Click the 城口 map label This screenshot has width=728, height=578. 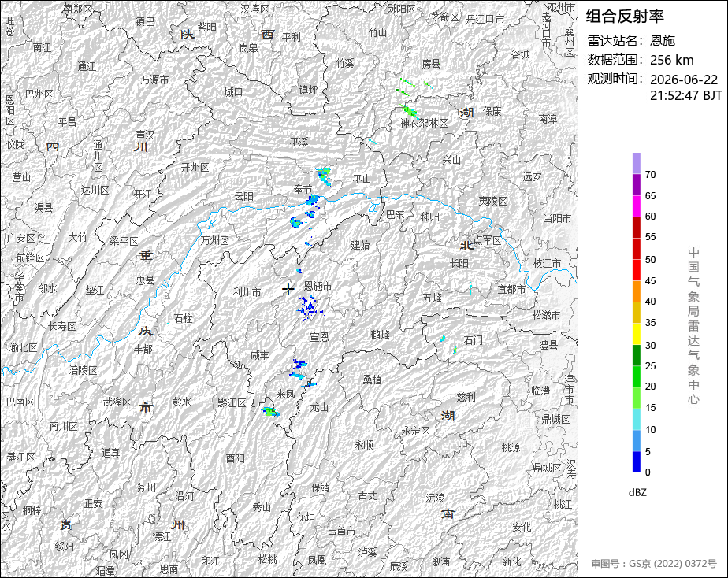(x=233, y=92)
